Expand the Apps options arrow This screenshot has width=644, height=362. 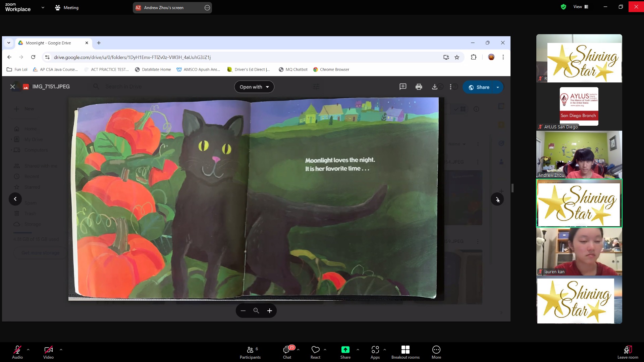pos(385,350)
